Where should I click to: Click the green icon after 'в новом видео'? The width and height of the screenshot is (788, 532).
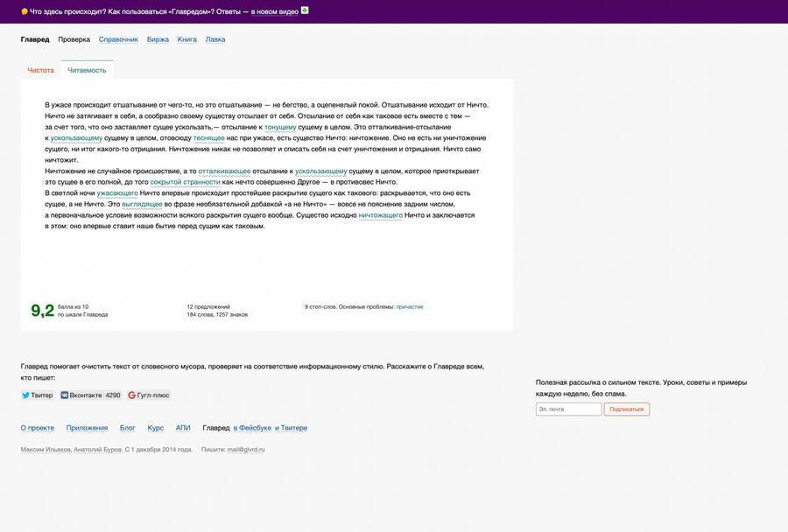point(305,10)
